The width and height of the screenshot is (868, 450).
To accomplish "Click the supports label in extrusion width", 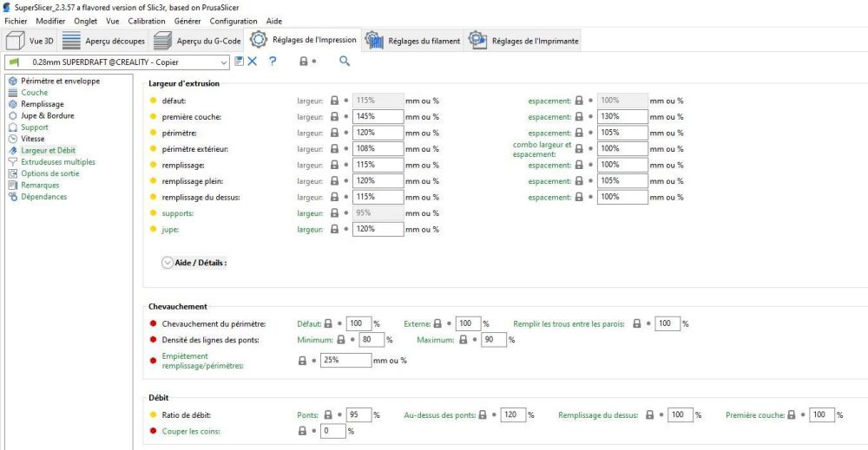I will 178,213.
